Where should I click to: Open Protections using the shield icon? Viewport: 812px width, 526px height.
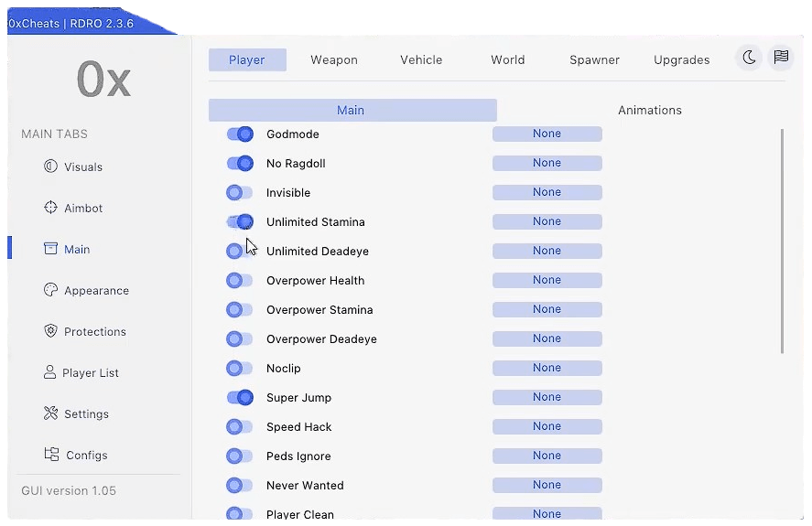(x=50, y=331)
